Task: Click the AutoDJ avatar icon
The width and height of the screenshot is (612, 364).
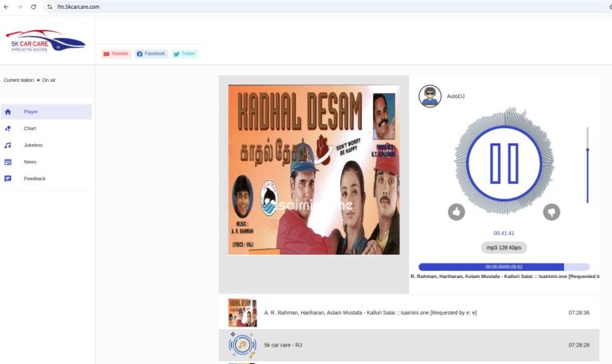Action: pyautogui.click(x=430, y=96)
